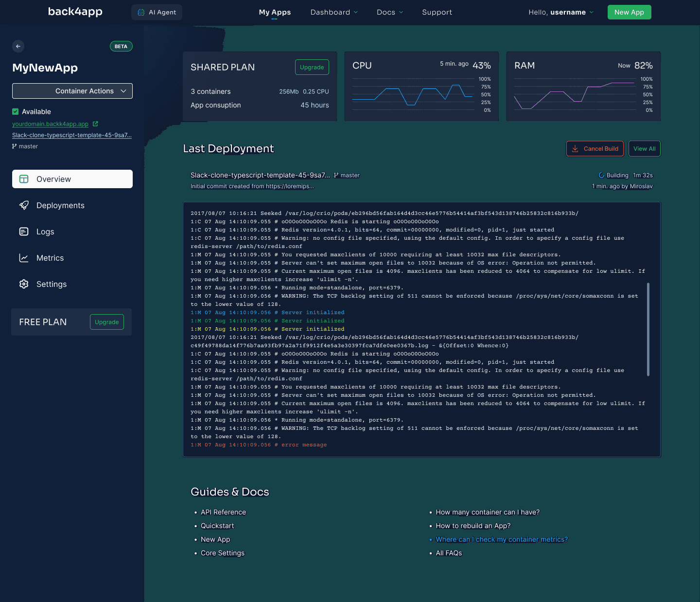Expand the Dashboard menu chevron

click(x=356, y=13)
